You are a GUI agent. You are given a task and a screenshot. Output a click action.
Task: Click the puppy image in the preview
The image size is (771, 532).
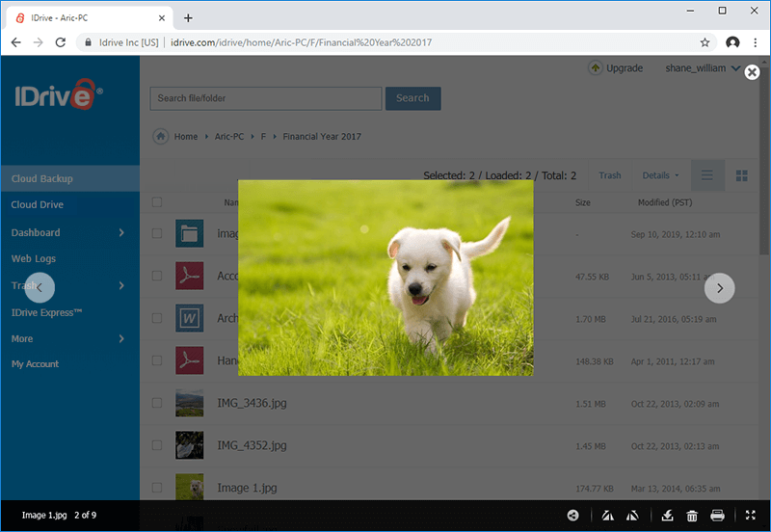click(385, 278)
